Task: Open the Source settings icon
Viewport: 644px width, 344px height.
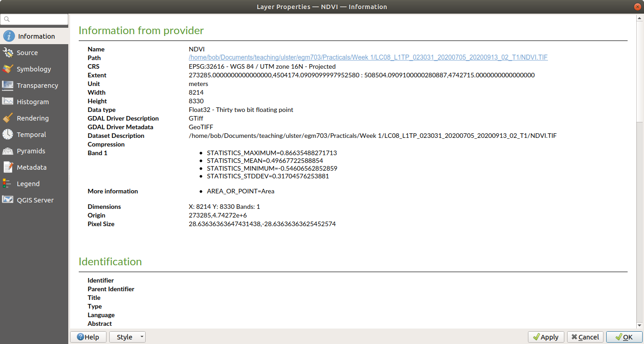Action: tap(8, 53)
